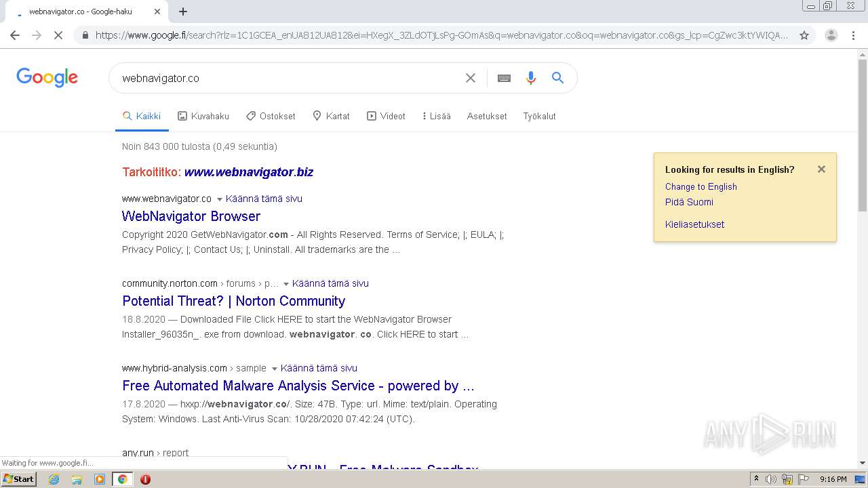Click the padlock site info icon
The image size is (868, 488).
(85, 35)
